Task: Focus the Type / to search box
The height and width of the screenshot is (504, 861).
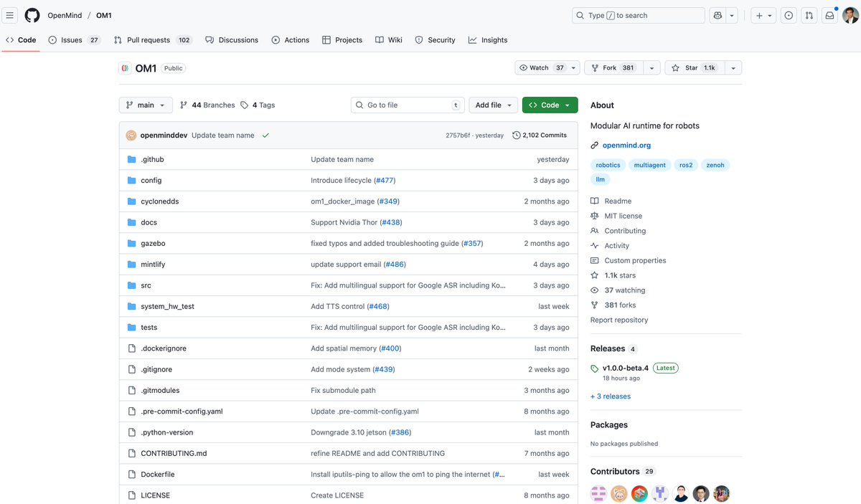Action: (x=639, y=15)
